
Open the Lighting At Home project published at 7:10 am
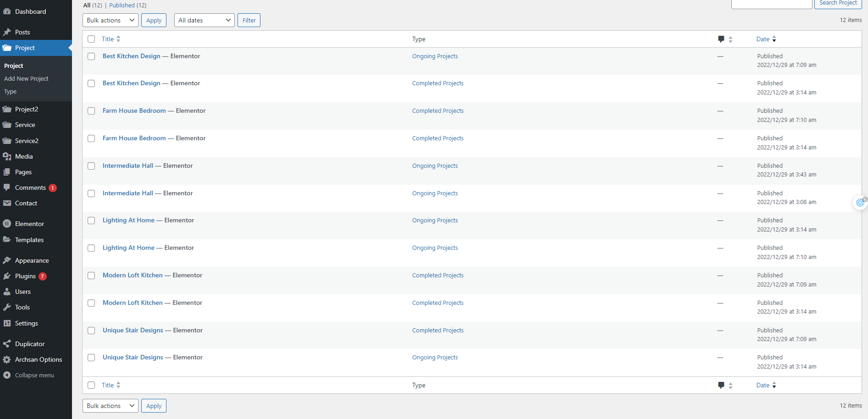click(x=128, y=248)
